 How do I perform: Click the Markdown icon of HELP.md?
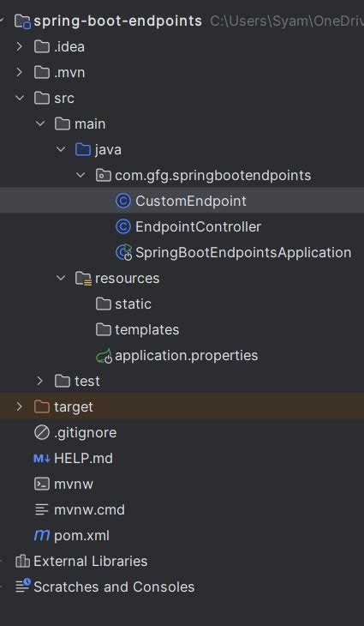(42, 458)
